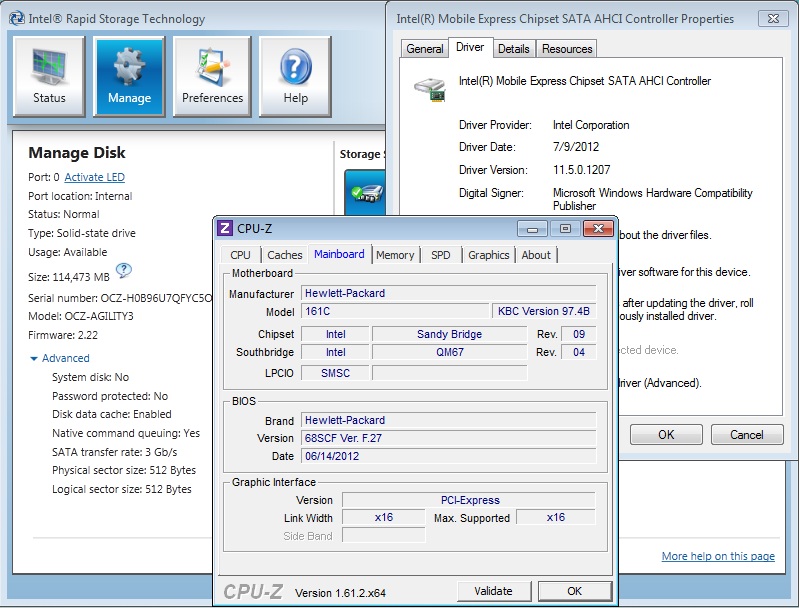Switch to the General tab in Properties
Image resolution: width=799 pixels, height=608 pixels.
pyautogui.click(x=424, y=48)
